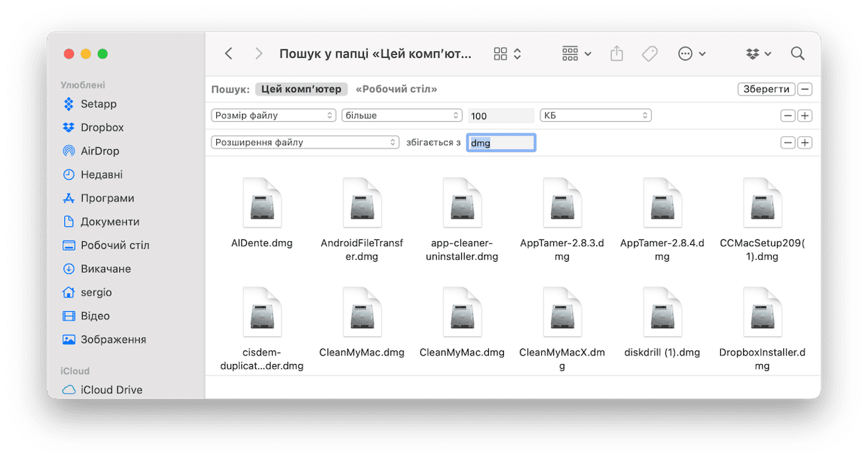This screenshot has height=461, width=868.
Task: Click the Share toolbar icon
Action: click(617, 54)
